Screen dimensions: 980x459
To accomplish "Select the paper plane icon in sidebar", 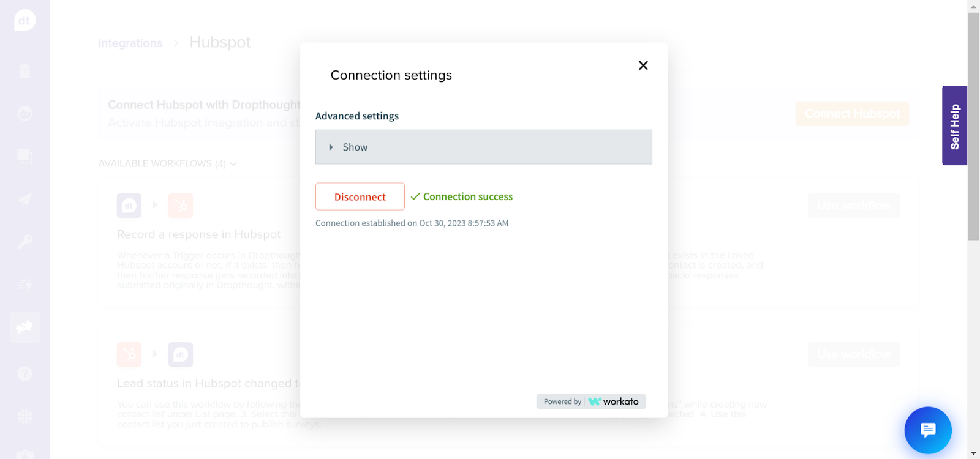I will 24,200.
